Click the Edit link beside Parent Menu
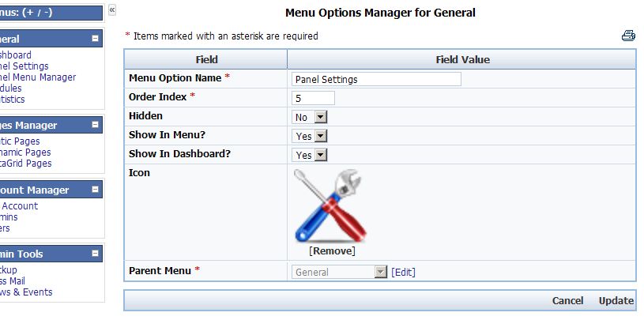This screenshot has height=320, width=644. click(403, 272)
